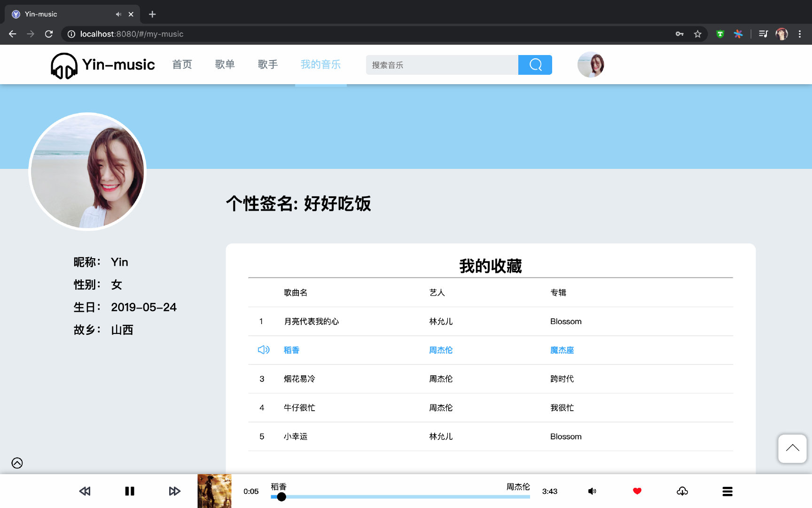Select the 我的音乐 tab
This screenshot has height=508, width=812.
pyautogui.click(x=320, y=64)
